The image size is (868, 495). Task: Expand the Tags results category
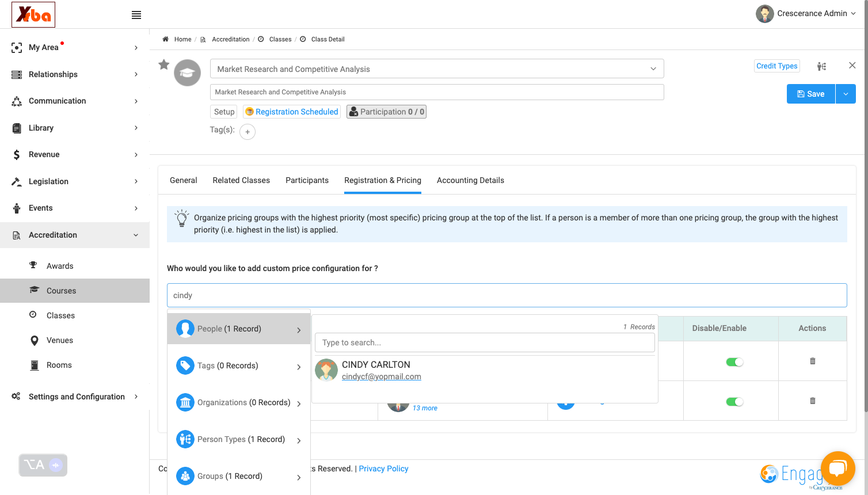[x=239, y=365]
